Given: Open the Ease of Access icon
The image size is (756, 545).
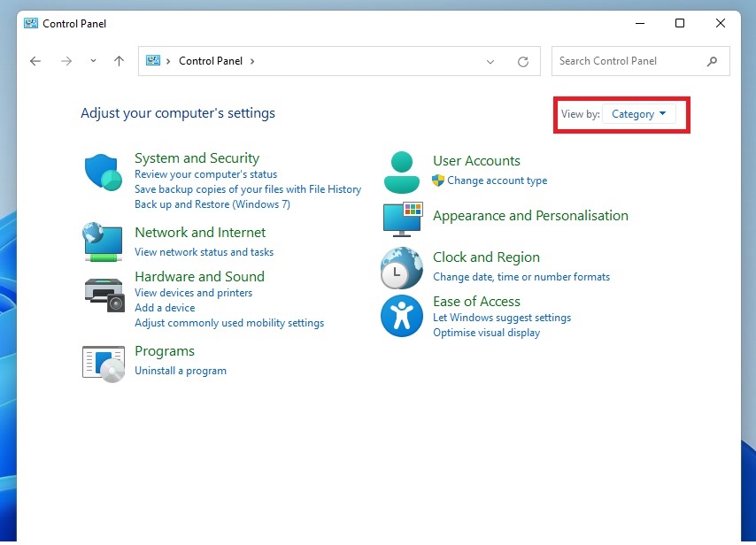Looking at the screenshot, I should pos(401,316).
